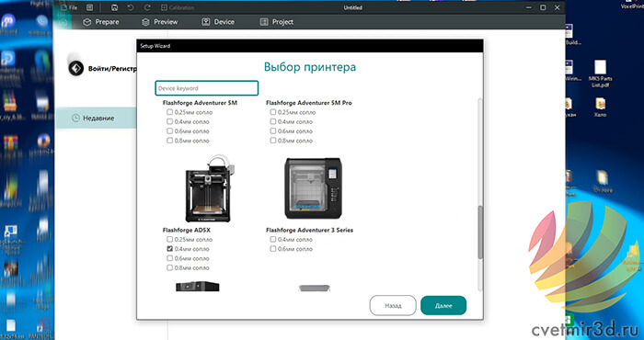The image size is (644, 340).
Task: Click the Device keyword search field
Action: (x=207, y=88)
